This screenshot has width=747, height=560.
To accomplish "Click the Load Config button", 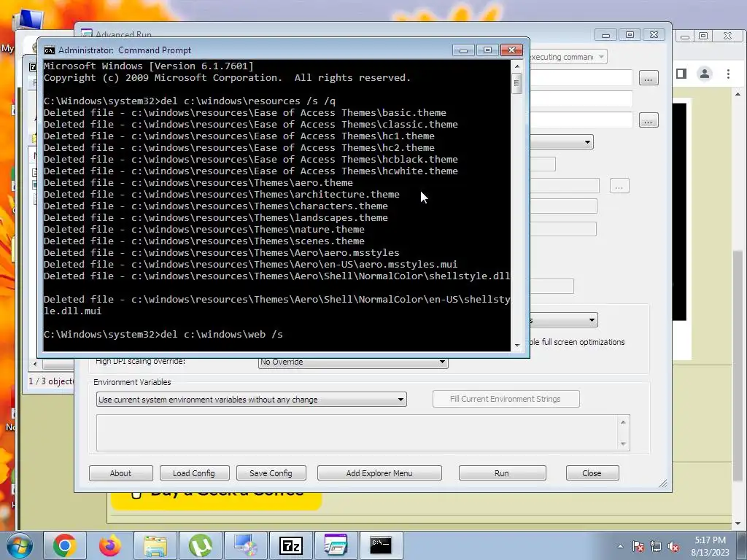I will click(x=194, y=472).
